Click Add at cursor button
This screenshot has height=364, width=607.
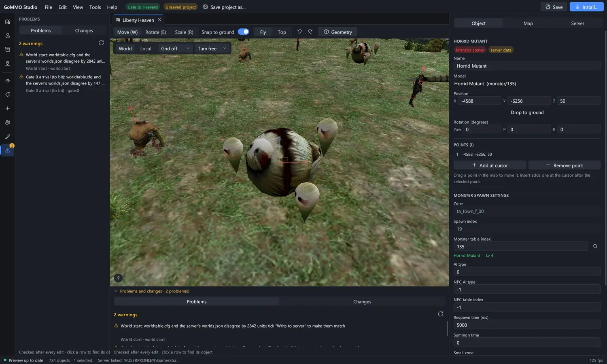490,165
